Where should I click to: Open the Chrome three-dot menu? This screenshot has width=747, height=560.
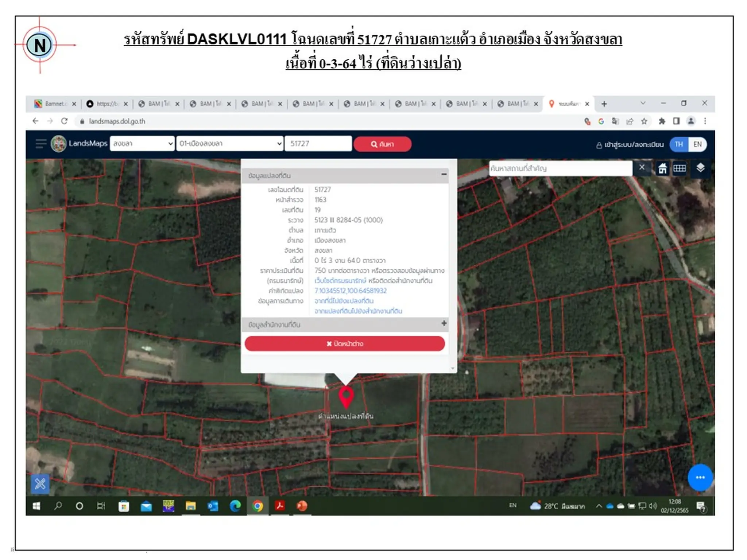[x=705, y=121]
